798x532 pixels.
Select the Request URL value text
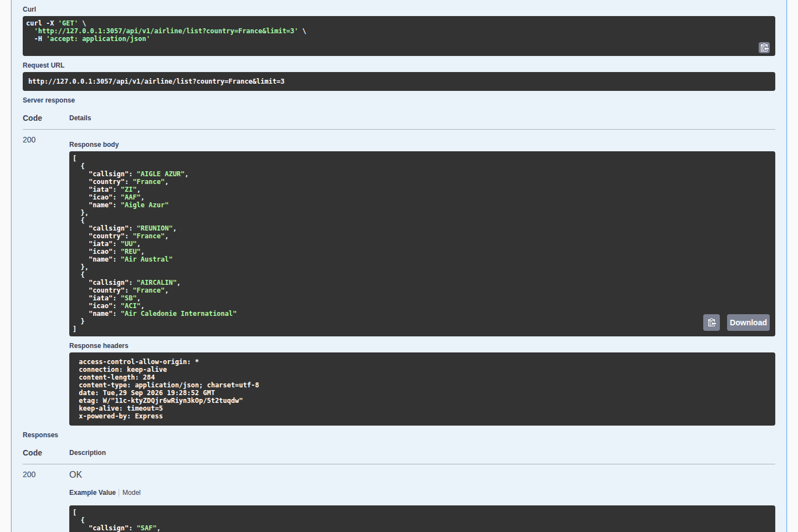coord(156,81)
